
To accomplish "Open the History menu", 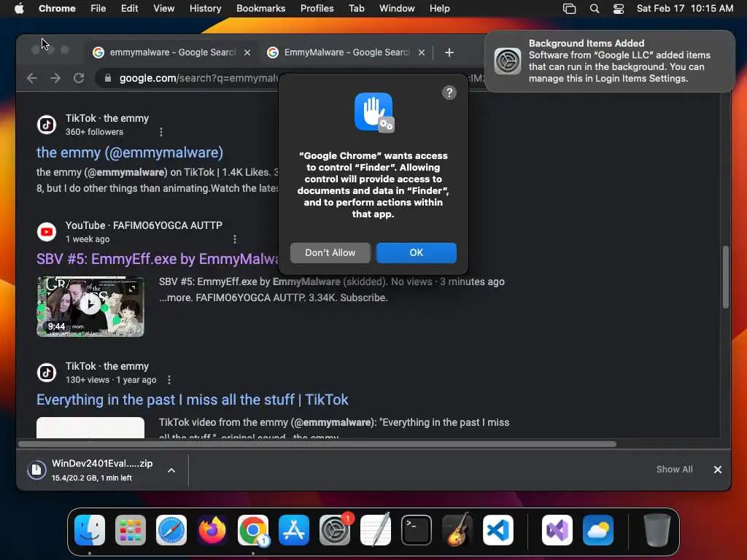I will point(205,9).
